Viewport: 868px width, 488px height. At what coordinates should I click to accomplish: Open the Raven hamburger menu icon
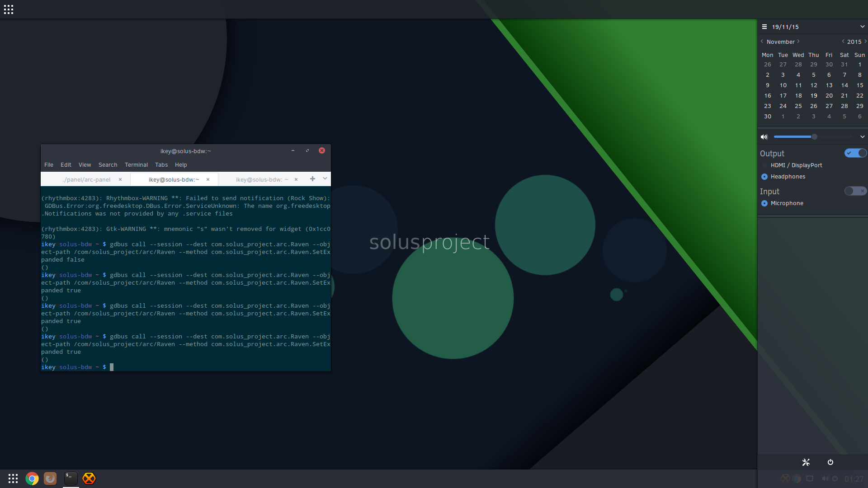tap(764, 27)
